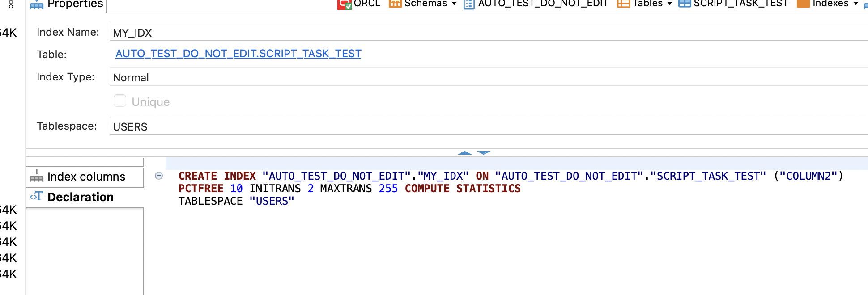Click the Tablespace field USERS
The width and height of the screenshot is (868, 295).
(489, 126)
